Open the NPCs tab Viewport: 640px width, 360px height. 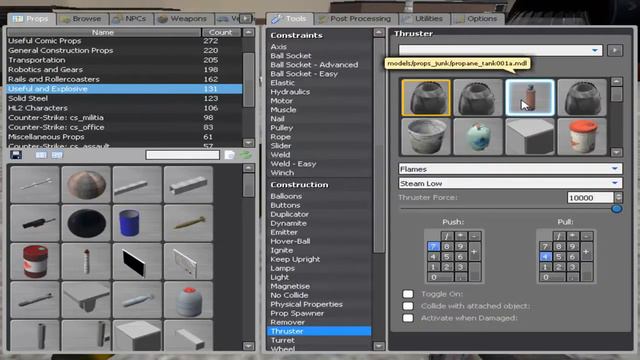[x=131, y=19]
